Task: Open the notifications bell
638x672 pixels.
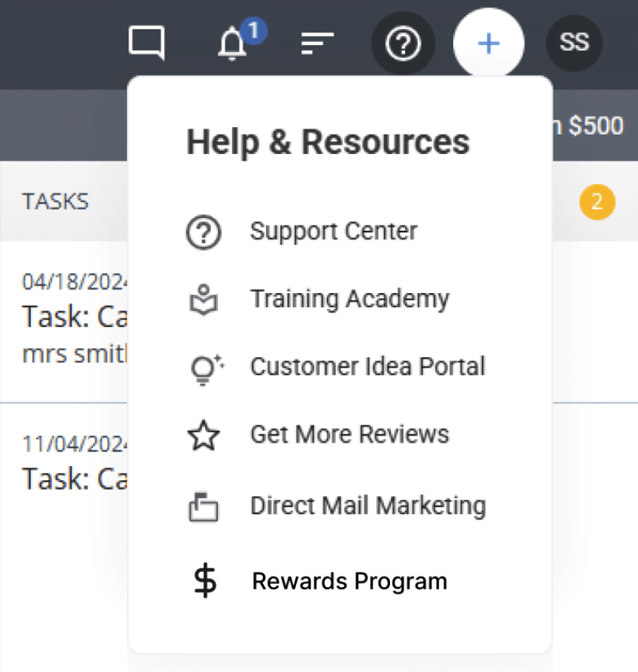Action: [x=232, y=44]
